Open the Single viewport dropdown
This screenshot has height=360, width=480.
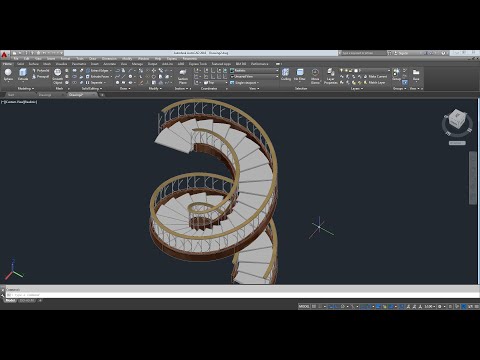pos(244,83)
